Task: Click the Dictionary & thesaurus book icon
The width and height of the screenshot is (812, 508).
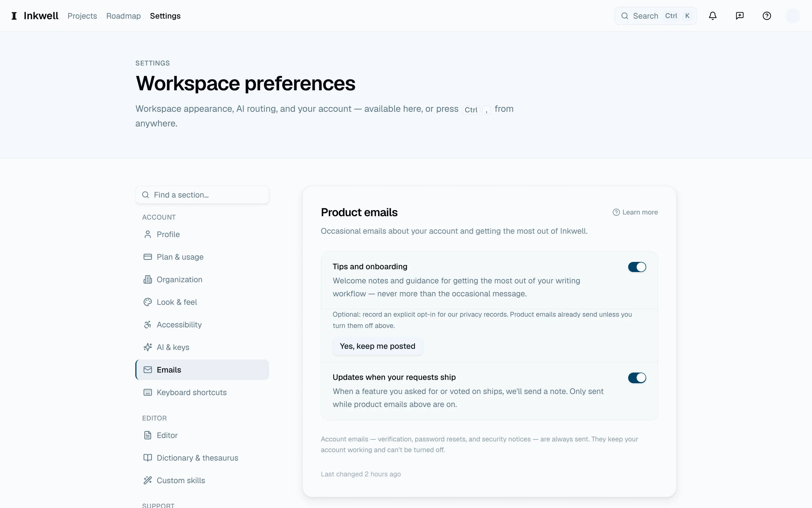Action: click(x=148, y=457)
